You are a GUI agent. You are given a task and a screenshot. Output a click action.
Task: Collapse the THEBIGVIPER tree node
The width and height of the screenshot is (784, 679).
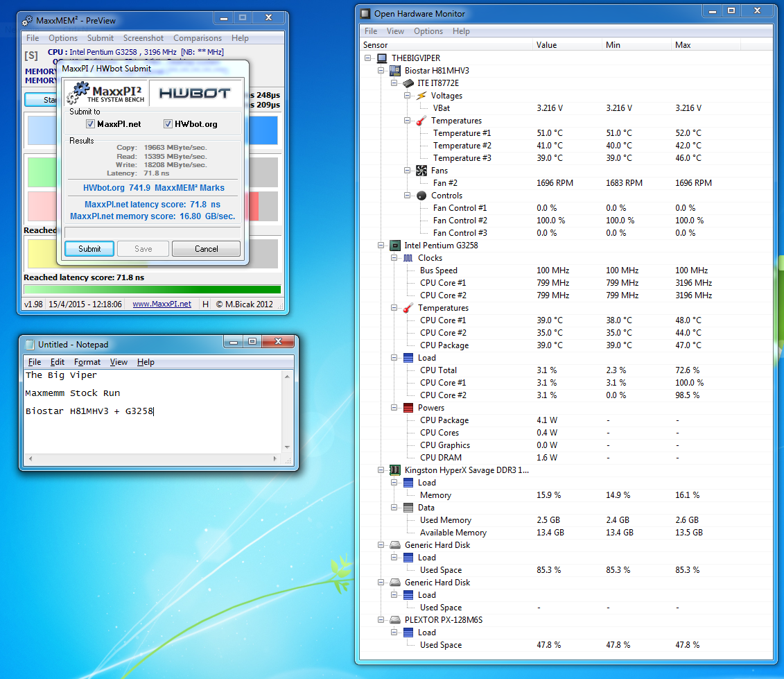[368, 58]
